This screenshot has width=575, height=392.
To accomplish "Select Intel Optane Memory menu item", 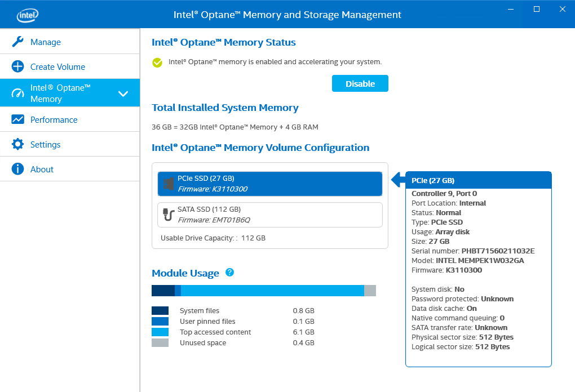I will click(70, 93).
